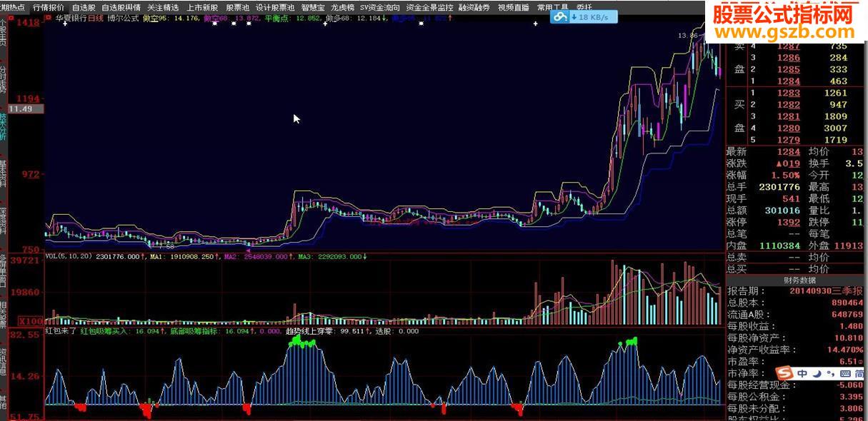Click the Sogou soft keyboard icon
Screen dimensions: 868x421
click(x=846, y=373)
